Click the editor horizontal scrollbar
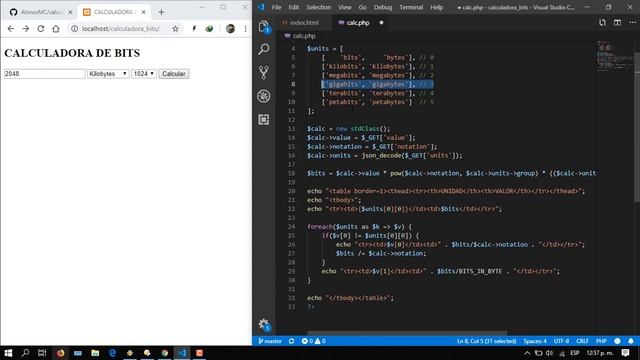The width and height of the screenshot is (640, 360). 407,333
